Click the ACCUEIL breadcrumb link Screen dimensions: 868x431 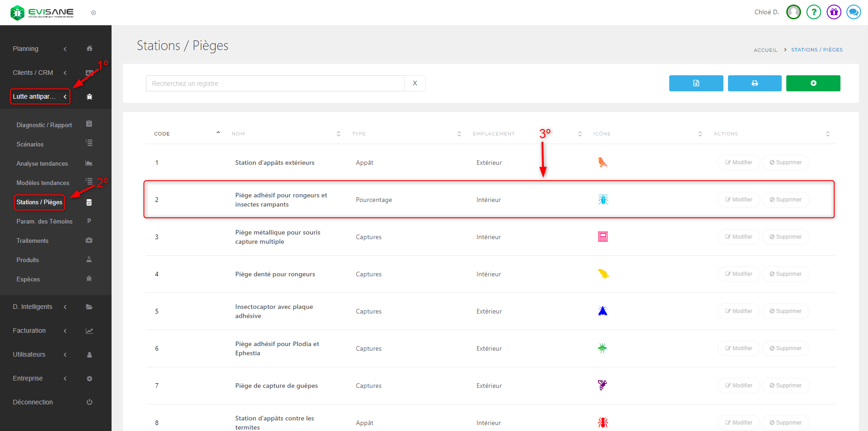point(765,50)
